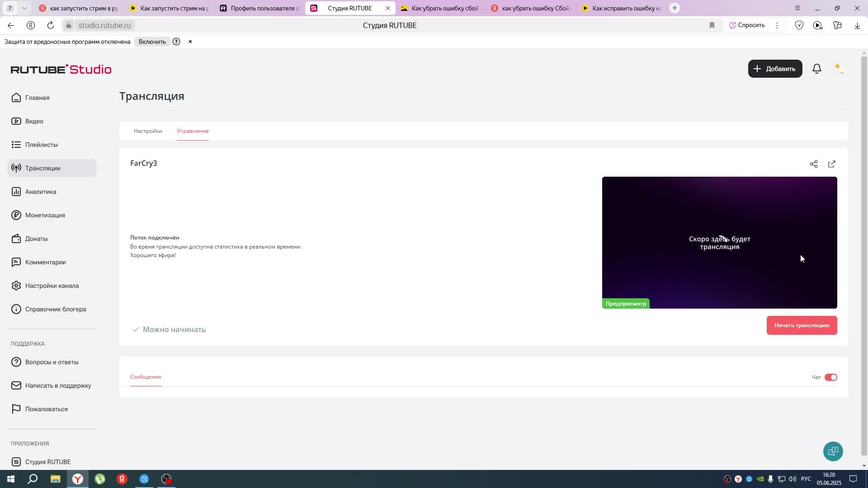
Task: Expand the tab list dropdown arrow
Action: (24, 8)
